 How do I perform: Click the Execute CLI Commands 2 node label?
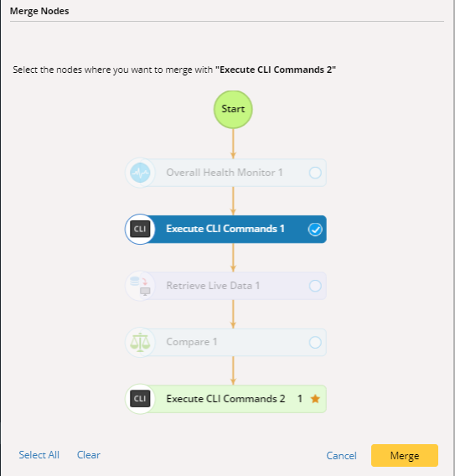(225, 398)
